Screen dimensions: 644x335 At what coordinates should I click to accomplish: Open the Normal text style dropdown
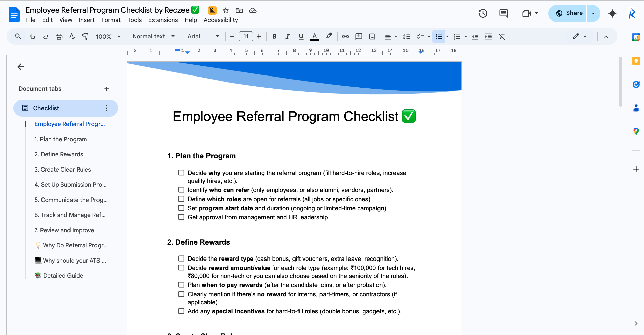pyautogui.click(x=153, y=36)
